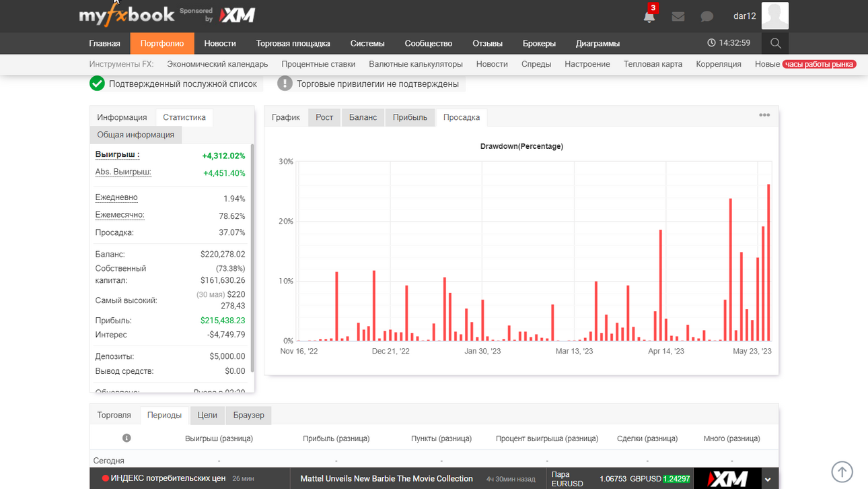The width and height of the screenshot is (868, 489).
Task: Open the messages envelope icon
Action: coord(678,16)
